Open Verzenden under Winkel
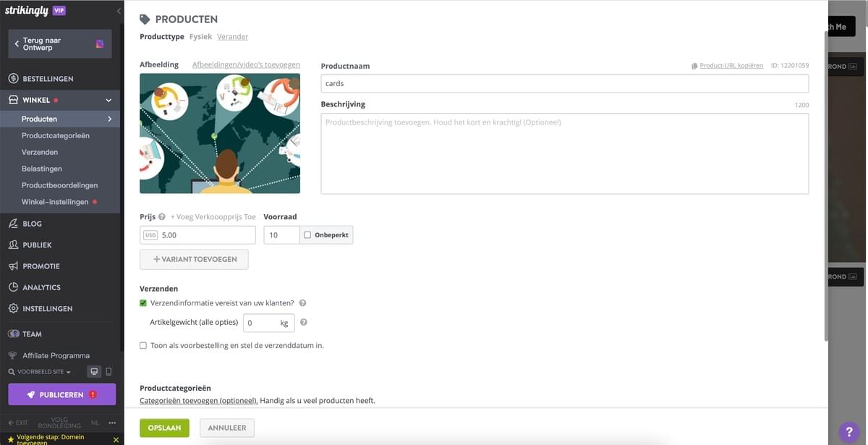The height and width of the screenshot is (445, 868). (x=40, y=152)
